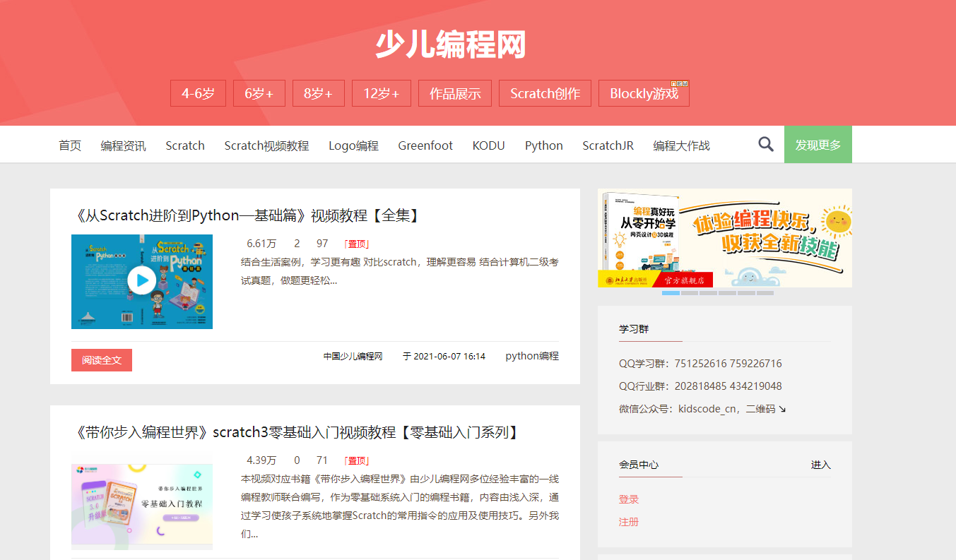Click the NEW badge above Blockly游戏
The width and height of the screenshot is (956, 560).
pos(679,83)
